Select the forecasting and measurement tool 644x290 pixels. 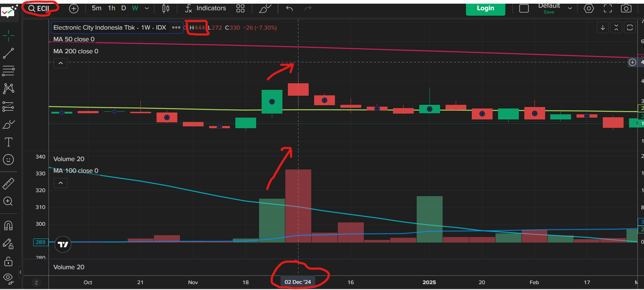pyautogui.click(x=8, y=106)
